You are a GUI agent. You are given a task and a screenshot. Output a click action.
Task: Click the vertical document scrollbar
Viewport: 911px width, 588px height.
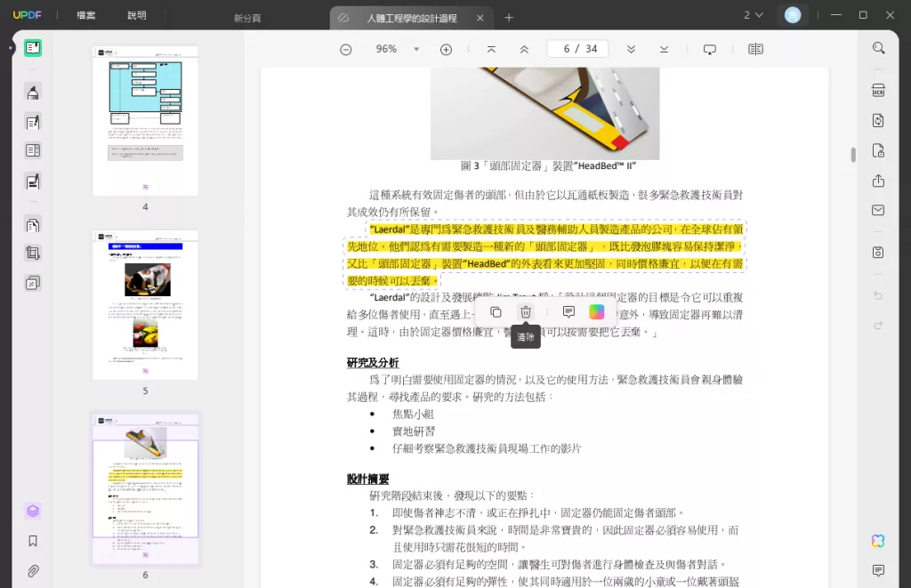click(x=853, y=155)
